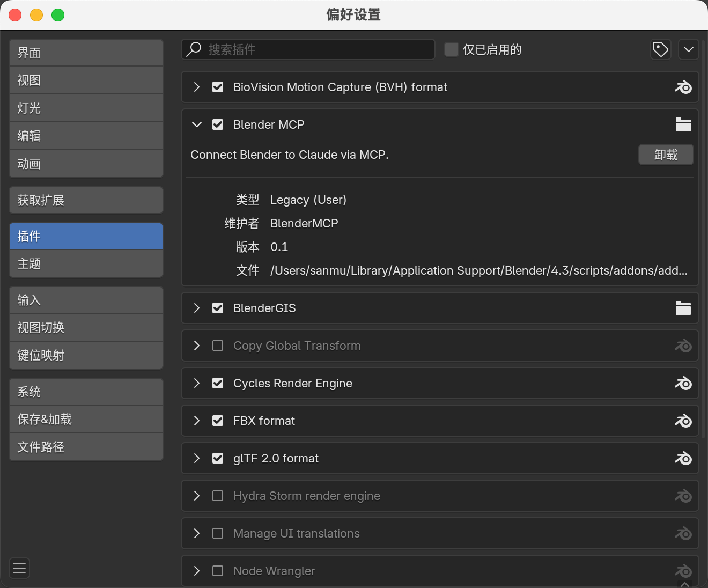Open the 输入 section

pos(86,300)
